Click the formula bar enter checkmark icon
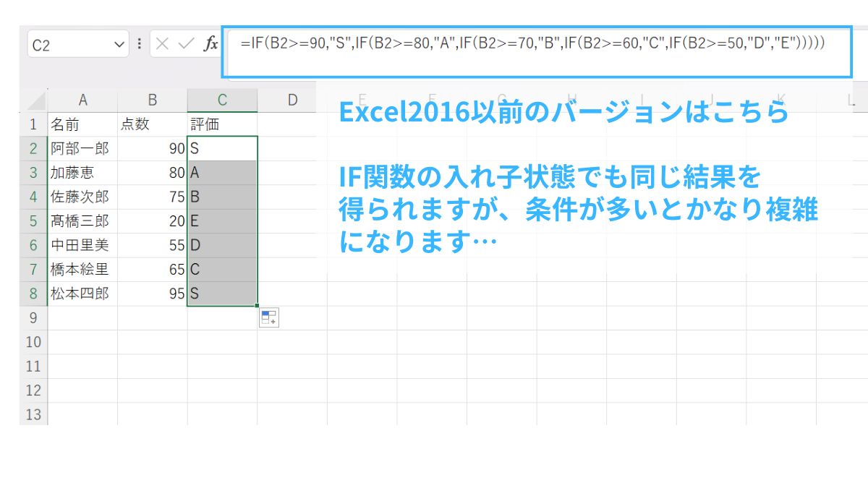The image size is (868, 488). pos(186,44)
